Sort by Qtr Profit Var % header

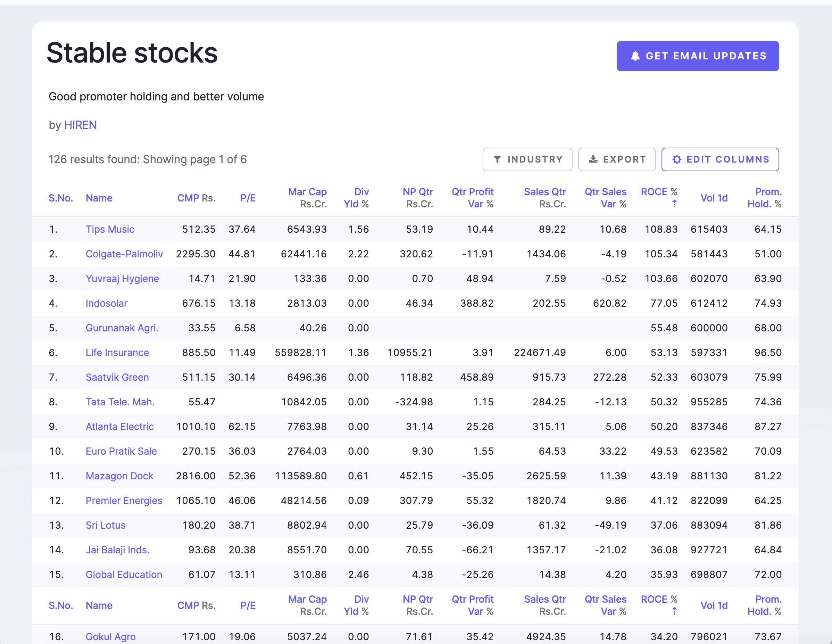point(472,192)
